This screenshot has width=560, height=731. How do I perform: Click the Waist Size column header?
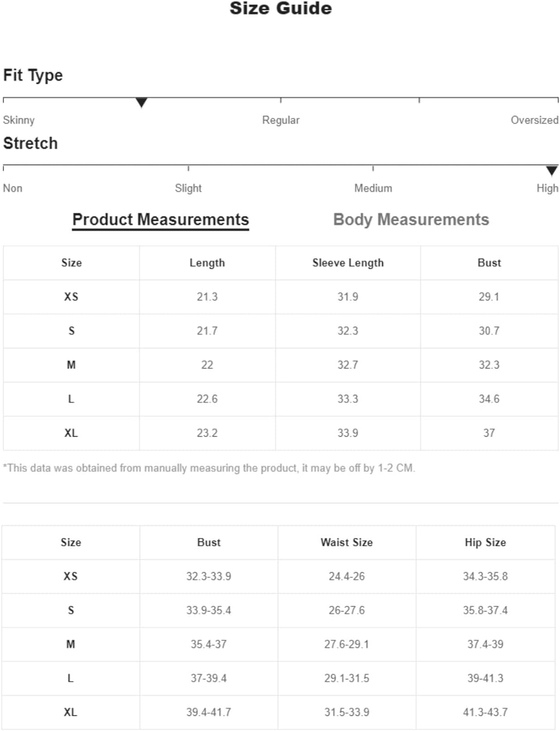346,542
